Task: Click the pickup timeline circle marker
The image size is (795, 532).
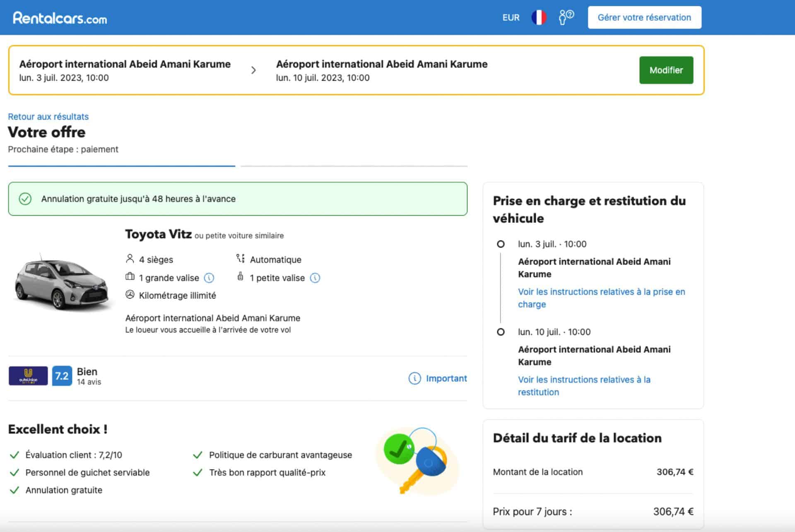Action: [x=501, y=244]
